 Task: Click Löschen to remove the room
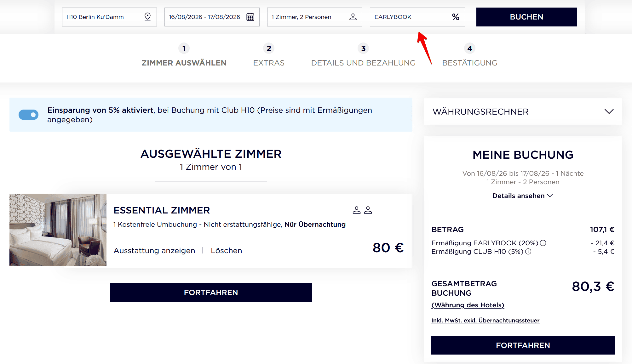[226, 250]
